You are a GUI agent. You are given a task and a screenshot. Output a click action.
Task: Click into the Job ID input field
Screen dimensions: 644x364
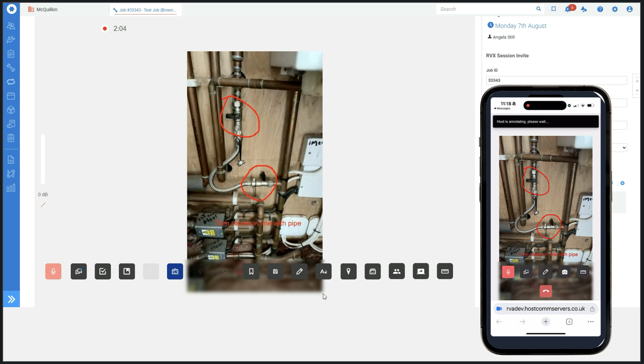tap(556, 80)
